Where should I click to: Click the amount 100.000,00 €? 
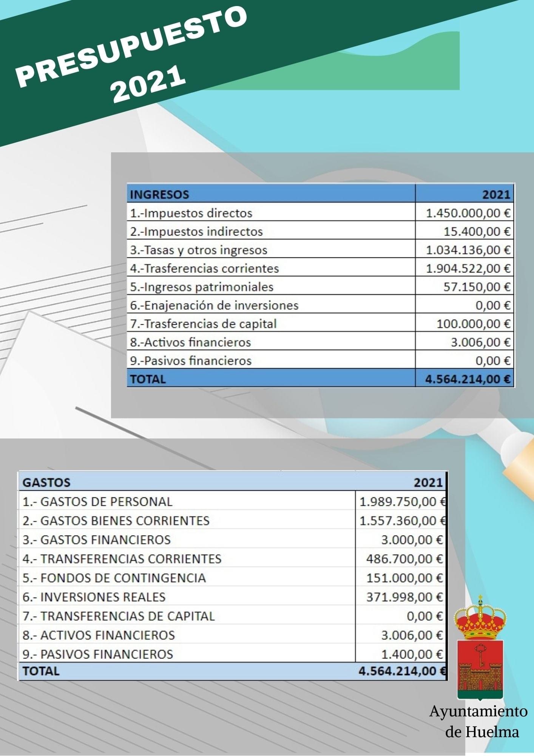click(x=474, y=324)
